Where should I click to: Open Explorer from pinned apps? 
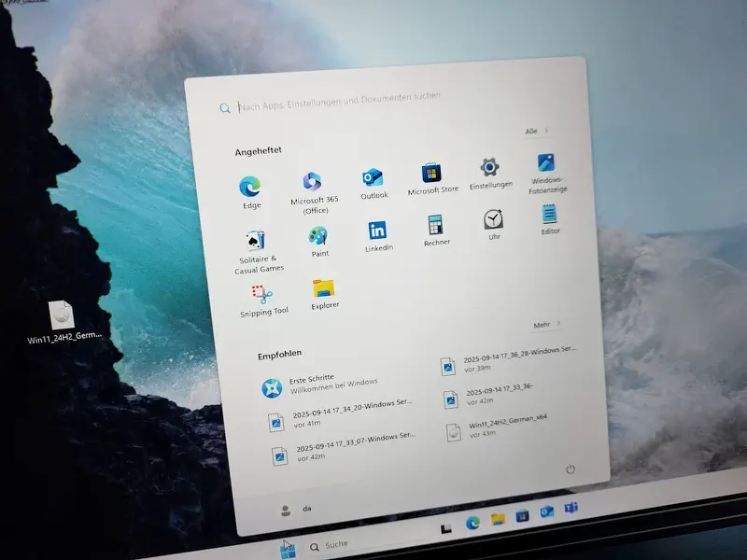[x=324, y=294]
